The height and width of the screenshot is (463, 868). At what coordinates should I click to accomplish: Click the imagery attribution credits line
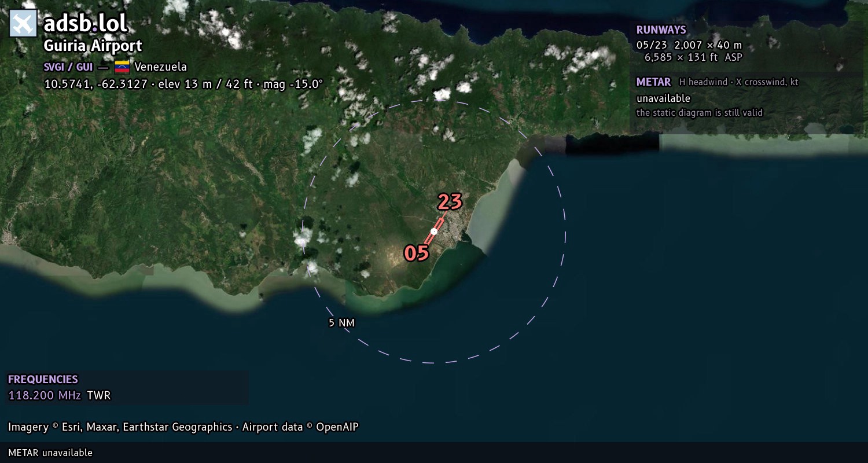tap(183, 427)
